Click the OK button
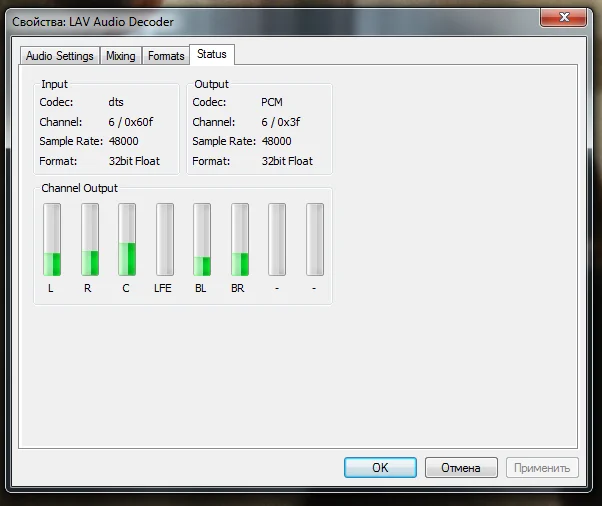Screen dimensions: 602x506 (x=380, y=467)
